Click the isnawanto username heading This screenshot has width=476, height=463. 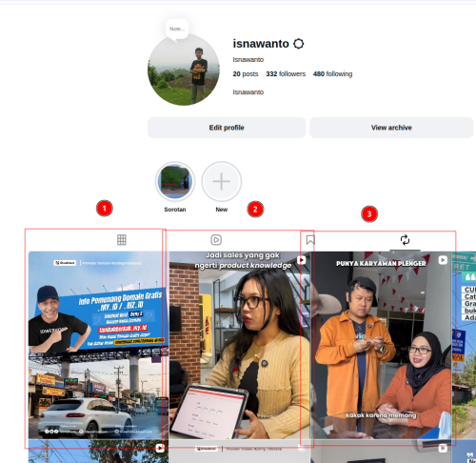261,44
